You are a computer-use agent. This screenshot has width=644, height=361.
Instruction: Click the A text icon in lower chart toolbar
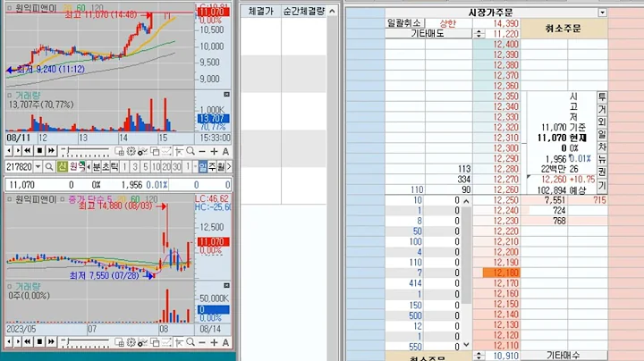[225, 342]
